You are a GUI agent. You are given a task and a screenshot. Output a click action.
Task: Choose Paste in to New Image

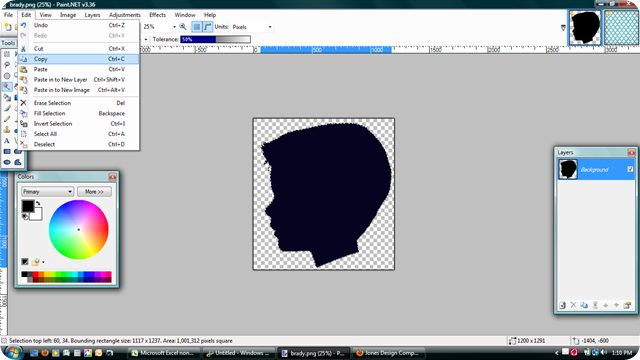click(79, 90)
